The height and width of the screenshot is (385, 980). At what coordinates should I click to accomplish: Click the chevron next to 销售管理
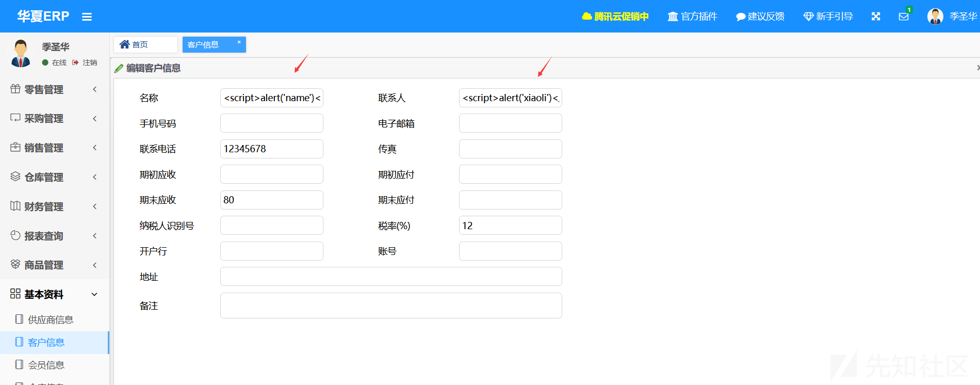[x=95, y=148]
